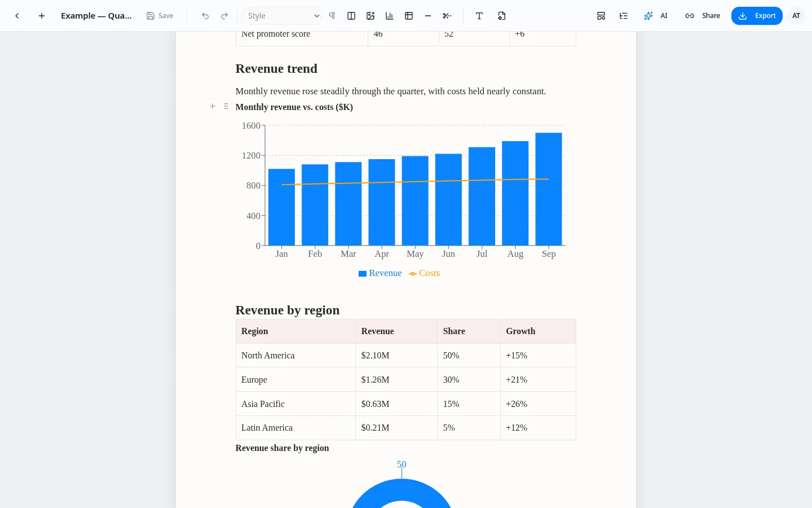Undo the last change
The image size is (812, 508).
pos(205,16)
